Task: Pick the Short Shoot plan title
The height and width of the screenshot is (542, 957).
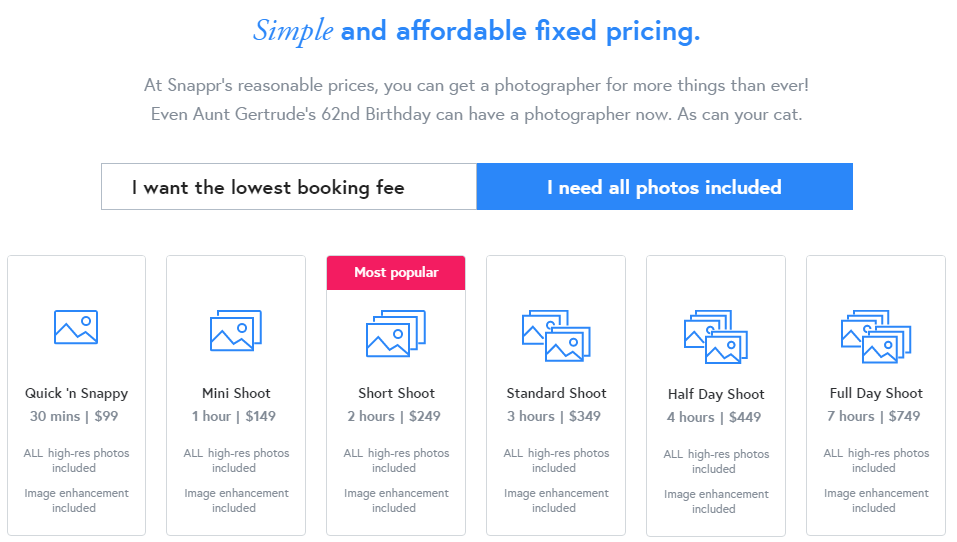Action: pos(396,393)
